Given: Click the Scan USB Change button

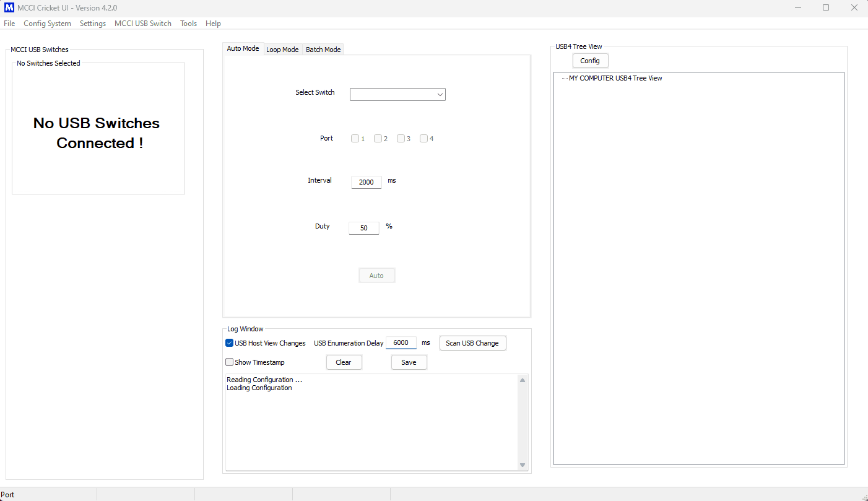Looking at the screenshot, I should pos(473,343).
